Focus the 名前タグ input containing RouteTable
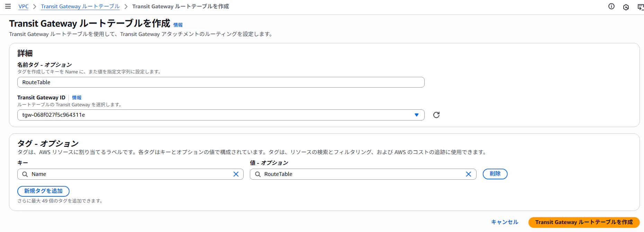The image size is (644, 232). pyautogui.click(x=221, y=82)
